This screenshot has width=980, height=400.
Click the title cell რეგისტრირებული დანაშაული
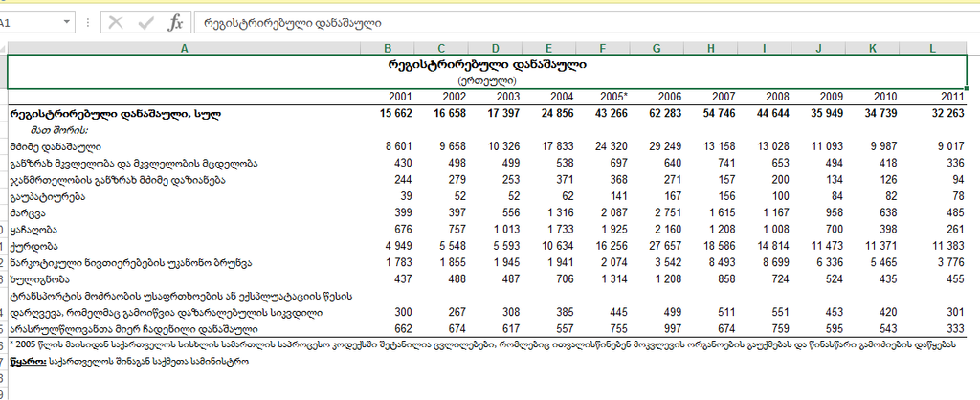click(487, 64)
